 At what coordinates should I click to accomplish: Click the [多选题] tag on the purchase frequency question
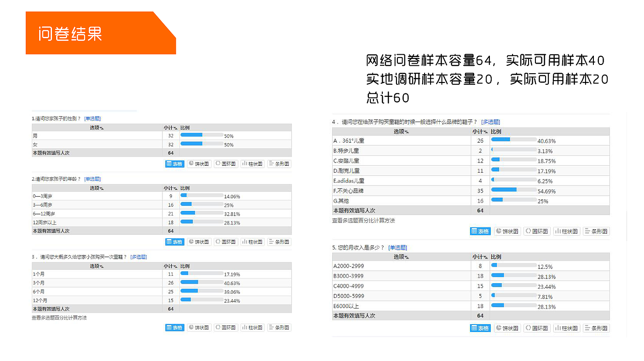coord(139,257)
